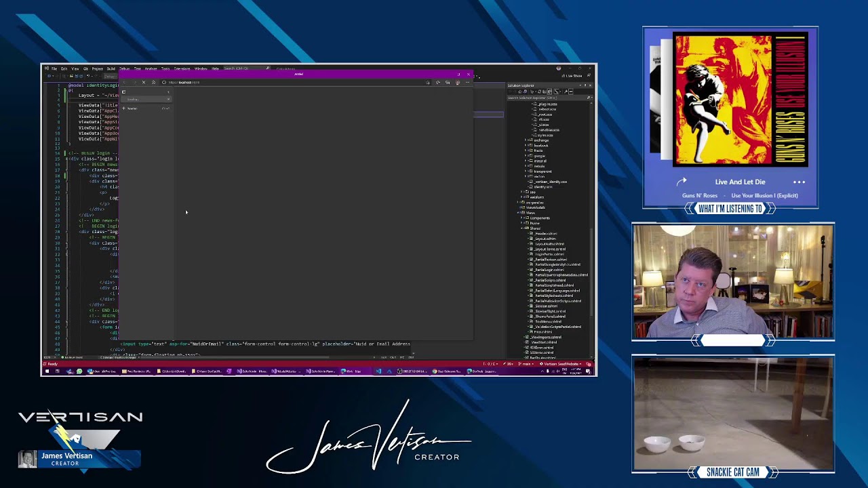
Task: Open Solution Explorer search options dropdown
Action: point(592,98)
